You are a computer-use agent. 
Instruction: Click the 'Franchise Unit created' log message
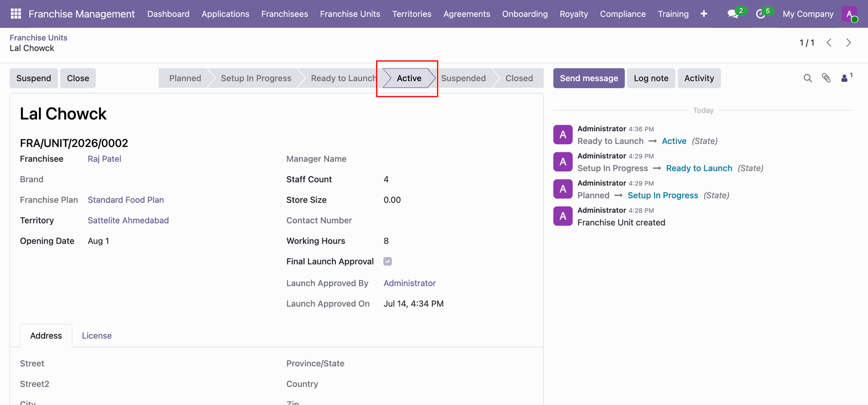pos(621,223)
